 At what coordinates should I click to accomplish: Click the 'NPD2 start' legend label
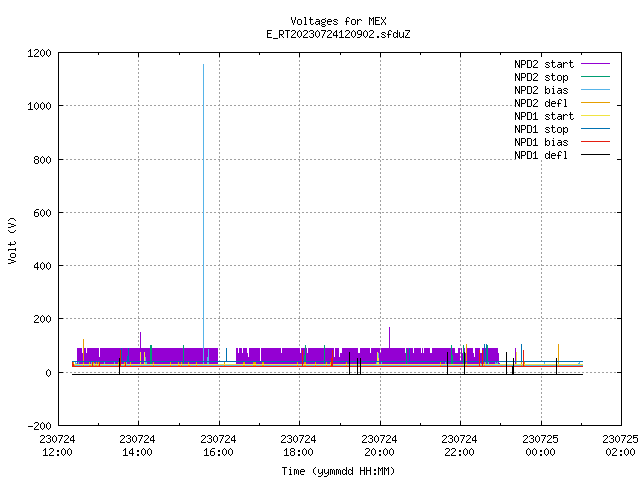coord(544,64)
